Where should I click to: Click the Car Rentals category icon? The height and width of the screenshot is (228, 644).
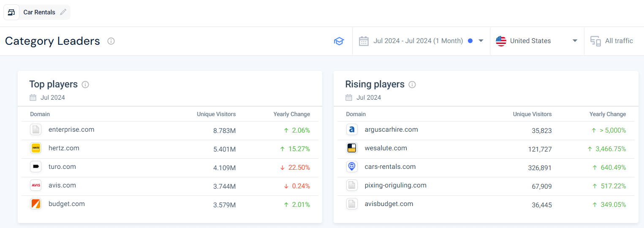click(11, 12)
